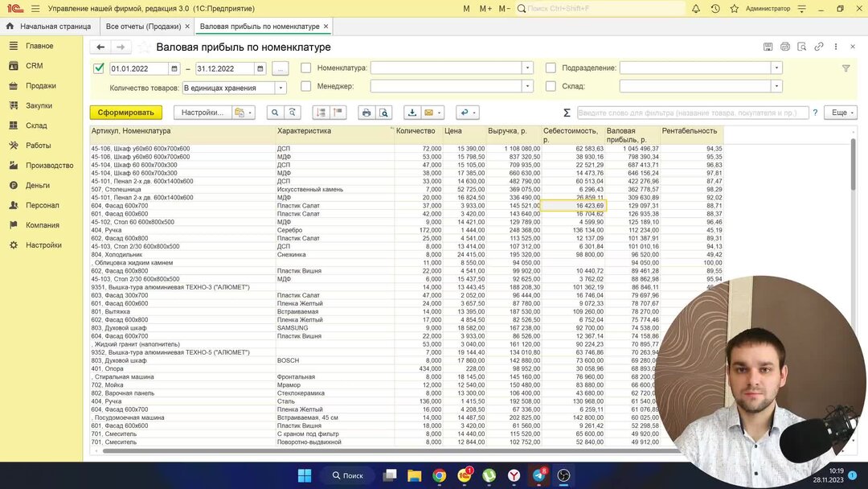This screenshot has height=489, width=868.
Task: Open calendar for end date
Action: (260, 68)
